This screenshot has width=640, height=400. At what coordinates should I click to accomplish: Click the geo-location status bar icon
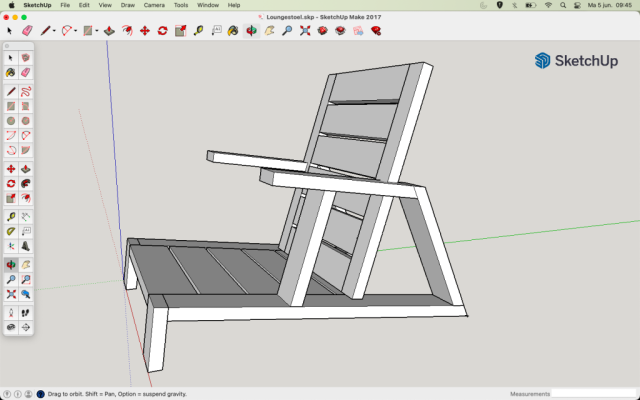click(x=7, y=394)
